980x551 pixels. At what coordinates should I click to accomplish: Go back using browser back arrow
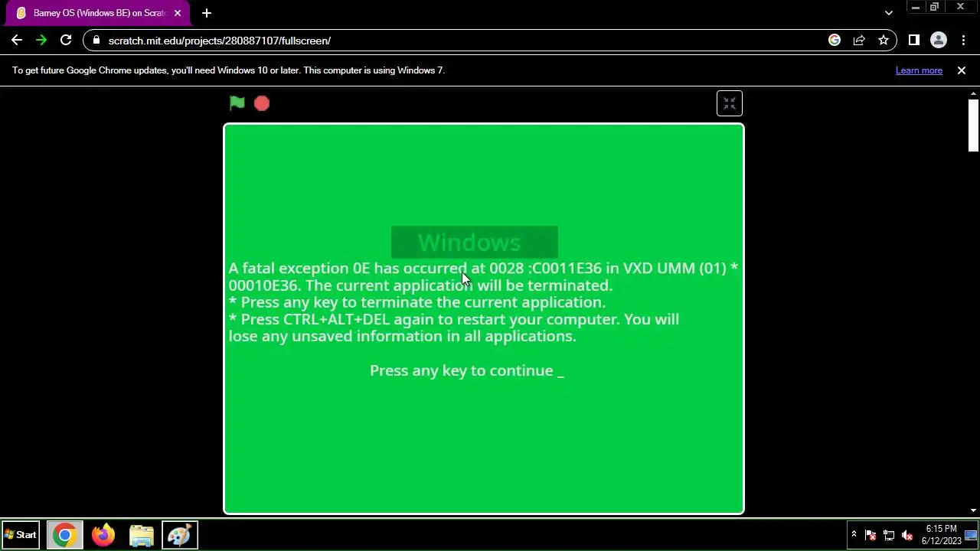click(x=17, y=41)
